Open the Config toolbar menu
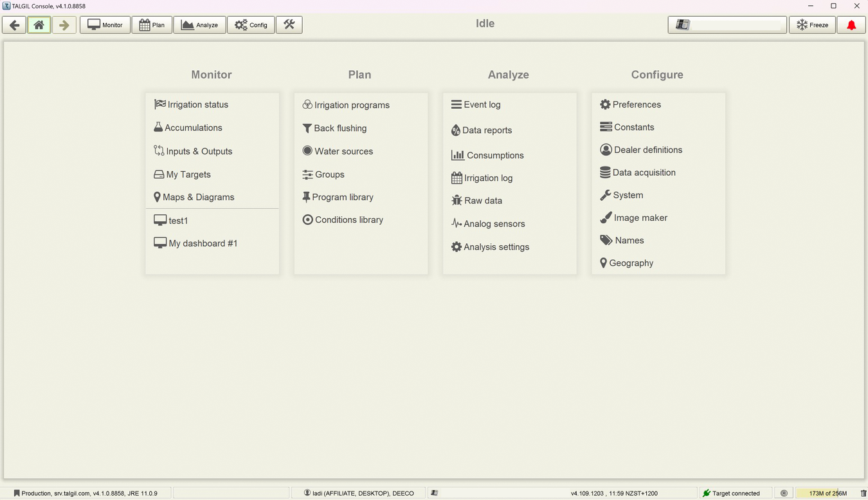 click(x=251, y=25)
